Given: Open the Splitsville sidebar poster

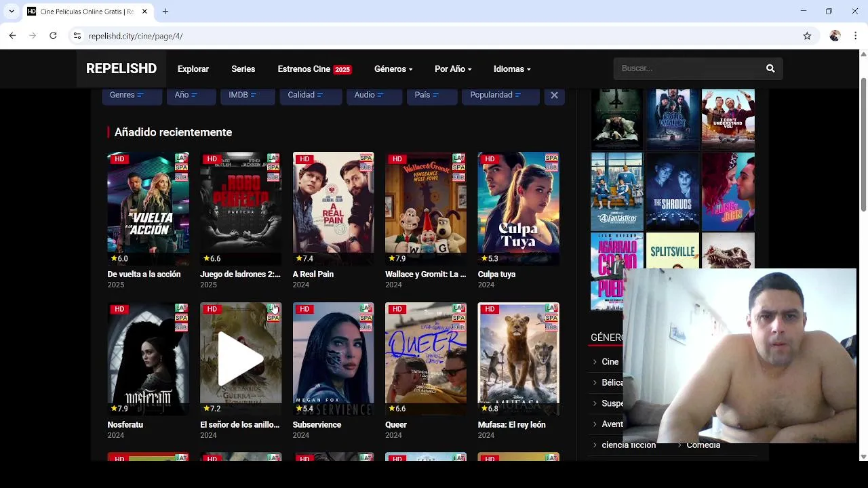Looking at the screenshot, I should click(x=673, y=251).
